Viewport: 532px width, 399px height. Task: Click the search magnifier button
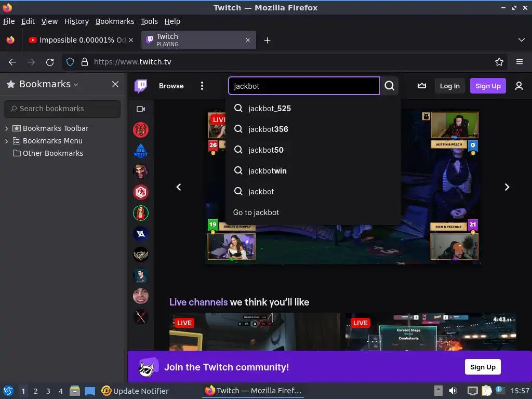(x=389, y=86)
